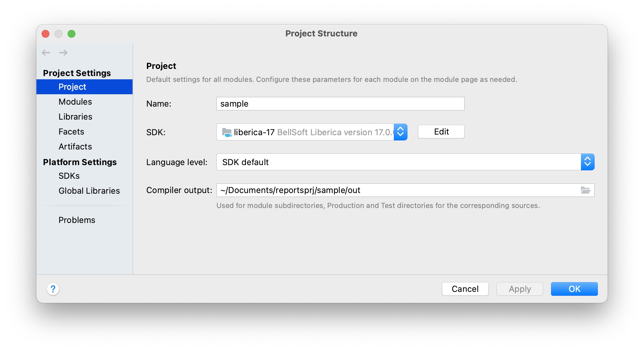Screen dimensions: 644x351
Task: Select the Global Libraries item
Action: tap(89, 190)
